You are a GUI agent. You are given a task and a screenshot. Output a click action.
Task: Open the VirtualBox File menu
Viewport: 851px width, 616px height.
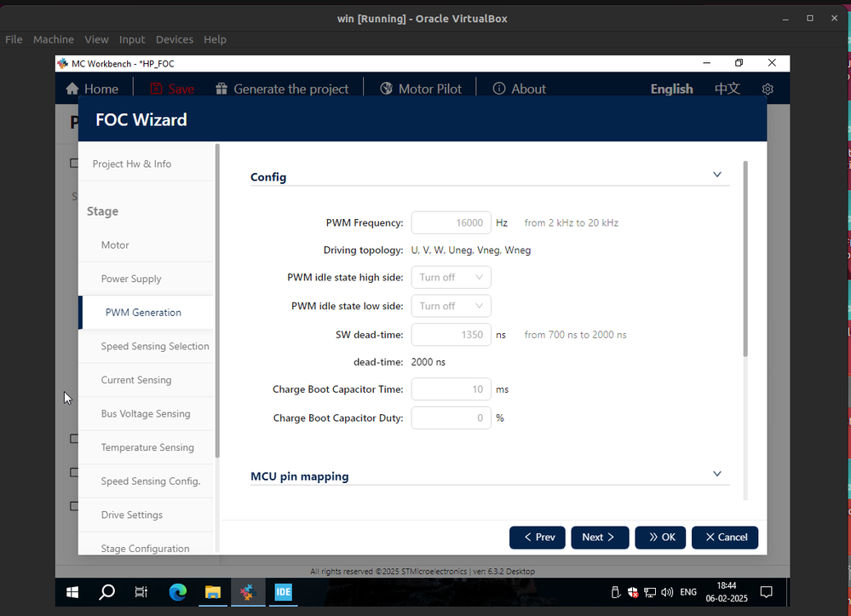tap(14, 40)
